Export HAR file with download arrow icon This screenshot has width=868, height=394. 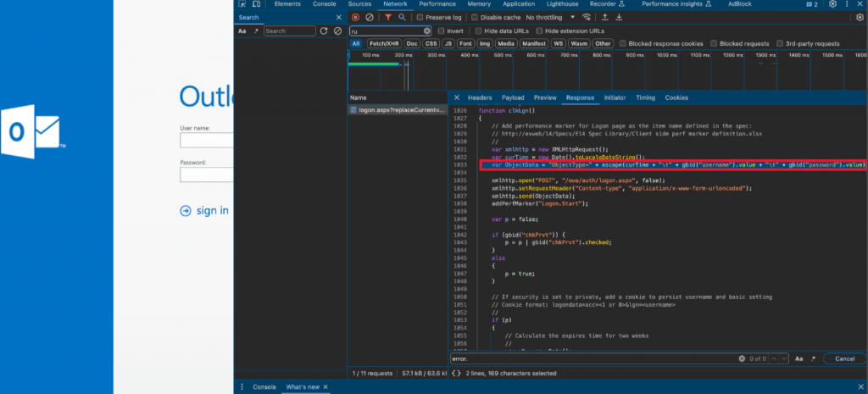click(619, 18)
